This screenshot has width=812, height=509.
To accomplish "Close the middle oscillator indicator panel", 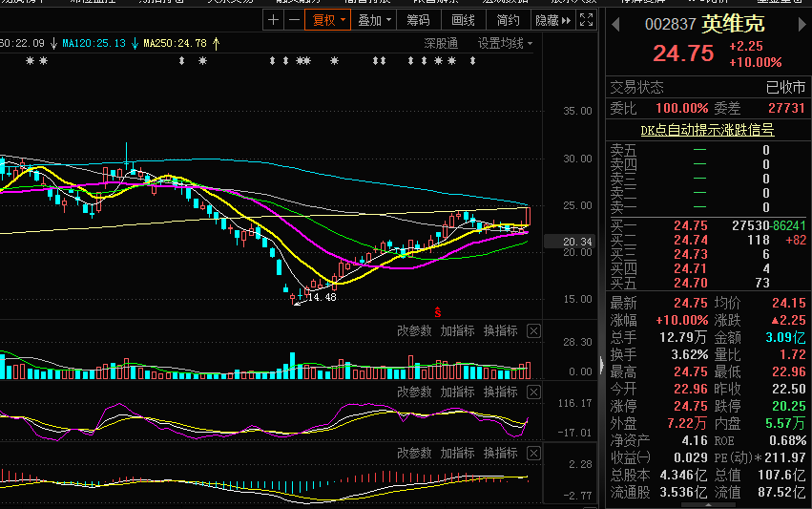I will pos(534,392).
